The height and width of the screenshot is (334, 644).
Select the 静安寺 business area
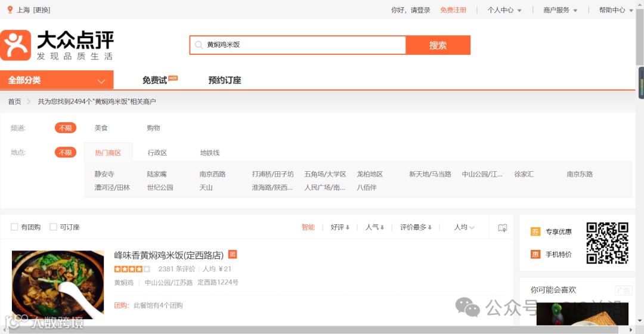coord(104,174)
